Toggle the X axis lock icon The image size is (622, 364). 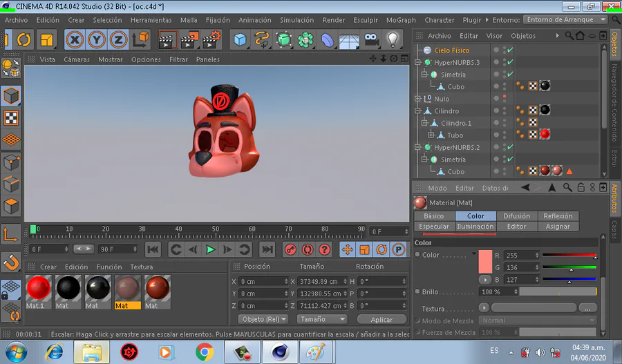pos(75,39)
